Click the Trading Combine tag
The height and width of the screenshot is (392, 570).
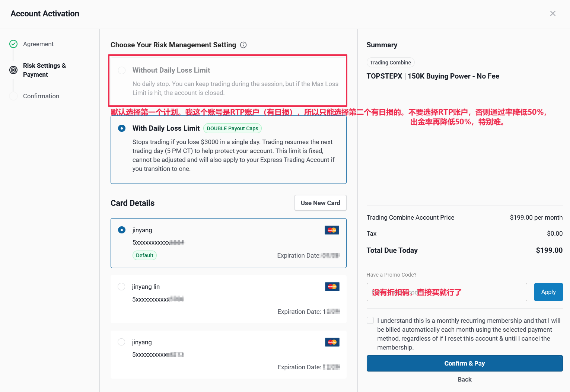click(391, 63)
